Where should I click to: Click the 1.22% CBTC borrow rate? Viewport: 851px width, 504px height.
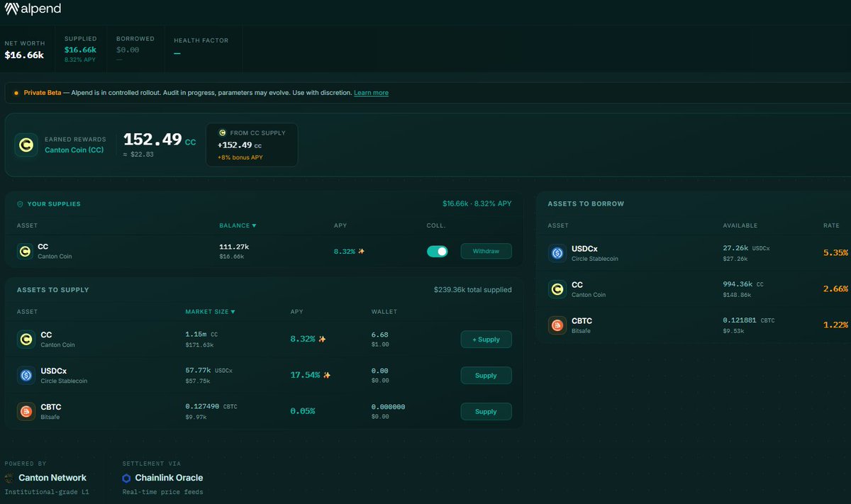click(x=835, y=325)
